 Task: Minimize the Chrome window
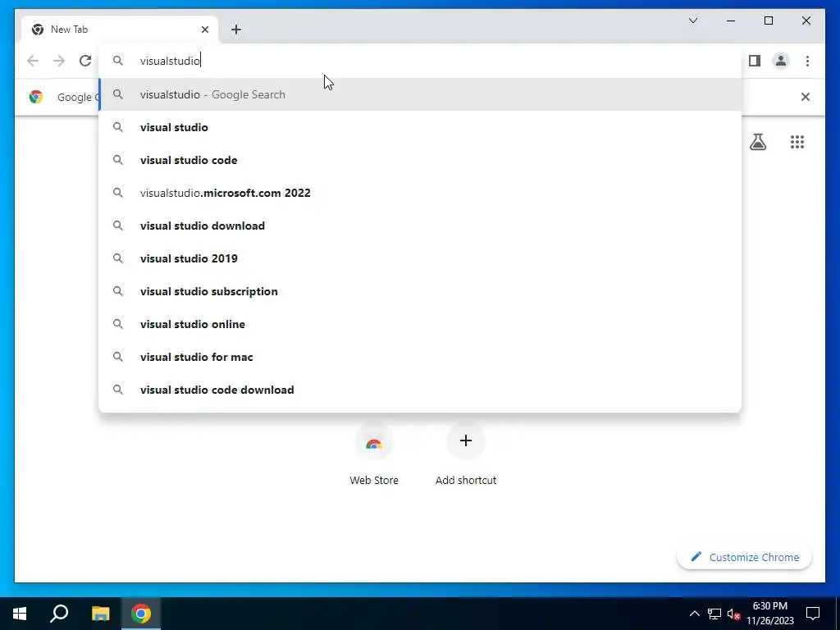[731, 21]
